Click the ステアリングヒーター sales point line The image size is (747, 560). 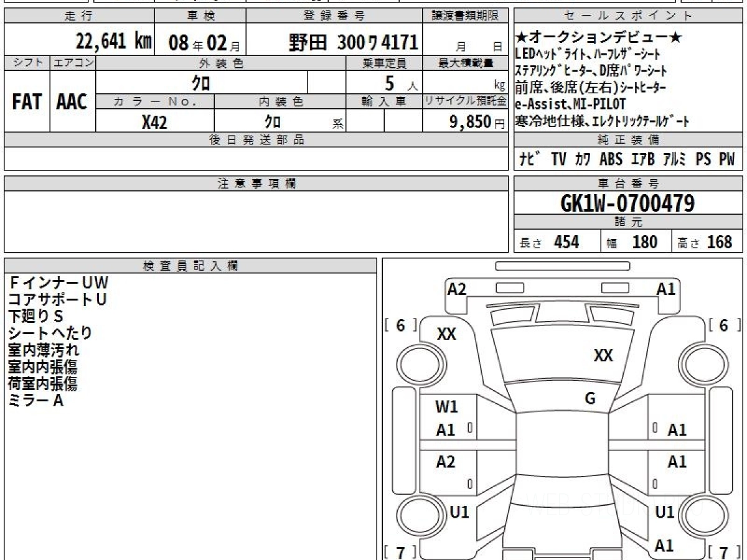[591, 70]
